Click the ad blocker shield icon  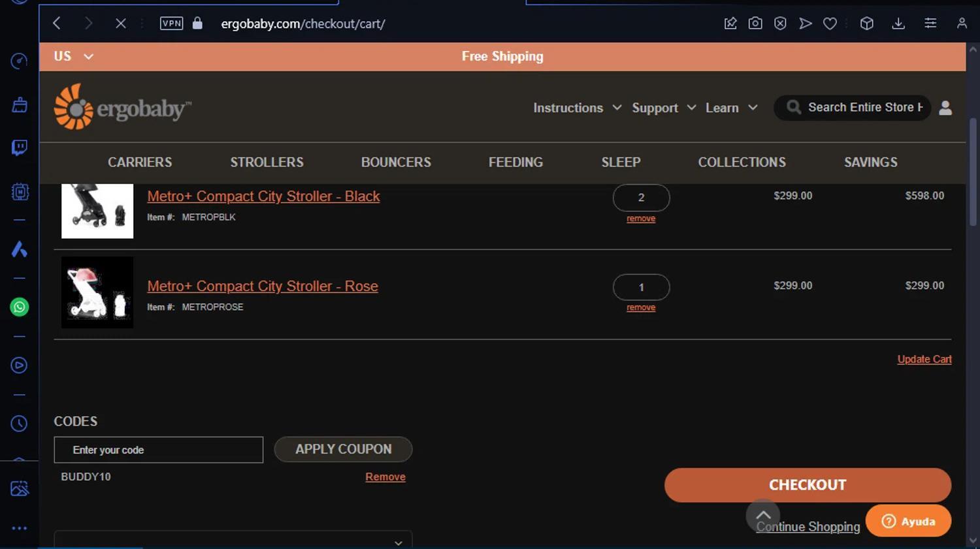(x=780, y=24)
